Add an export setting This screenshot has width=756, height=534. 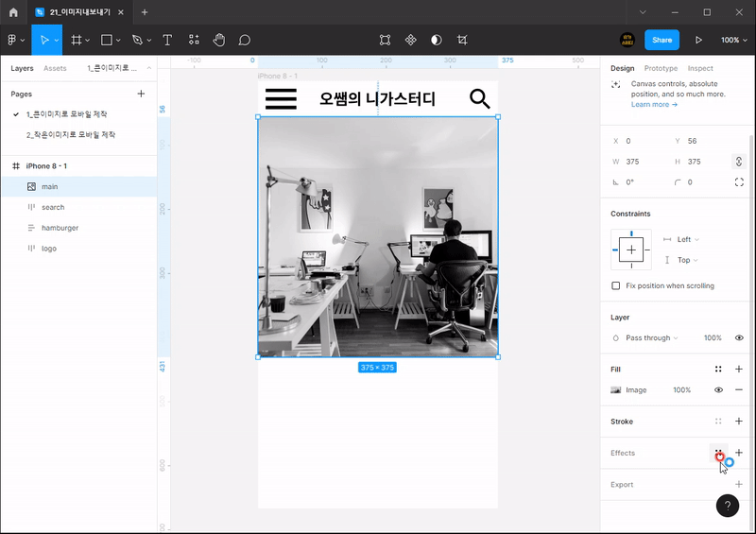739,484
